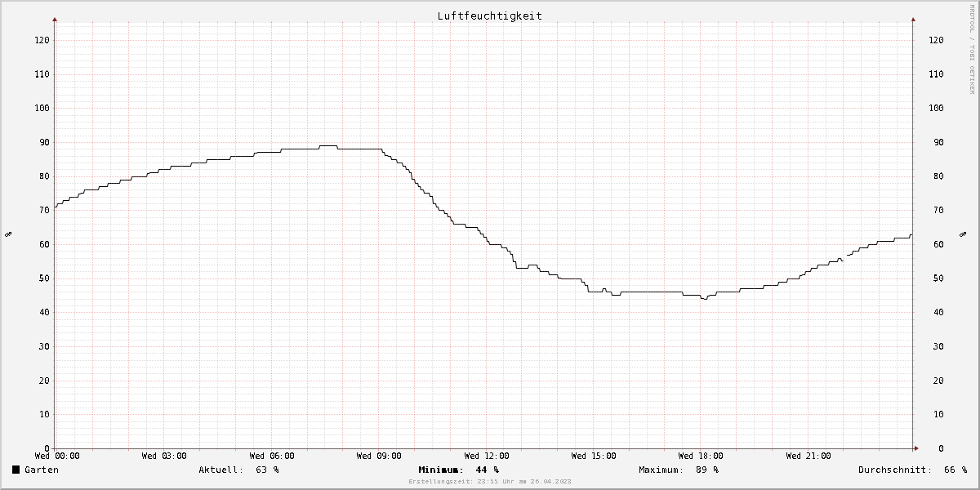The image size is (980, 490).
Task: Click the humidity curve's dip near 18:00
Action: tap(704, 299)
